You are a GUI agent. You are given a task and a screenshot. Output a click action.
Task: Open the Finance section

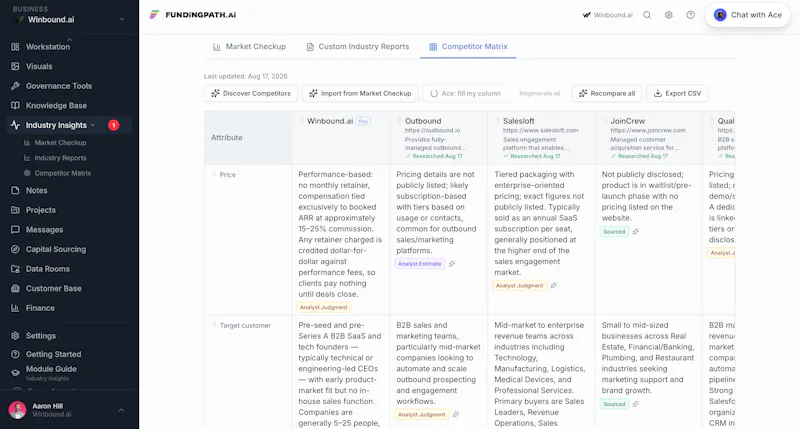tap(40, 308)
